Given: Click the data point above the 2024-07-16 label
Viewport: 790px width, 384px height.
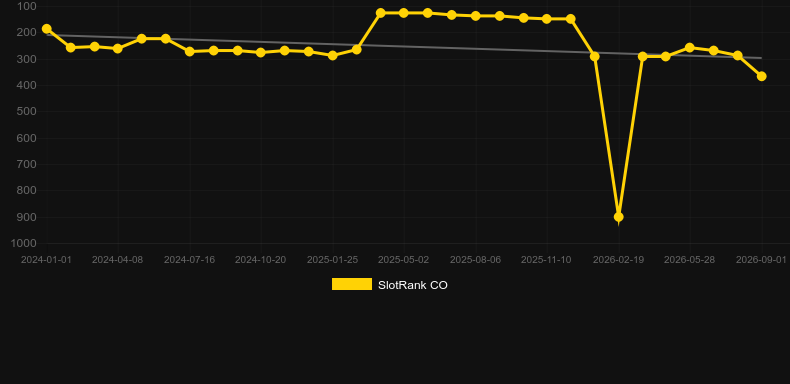Looking at the screenshot, I should [189, 51].
